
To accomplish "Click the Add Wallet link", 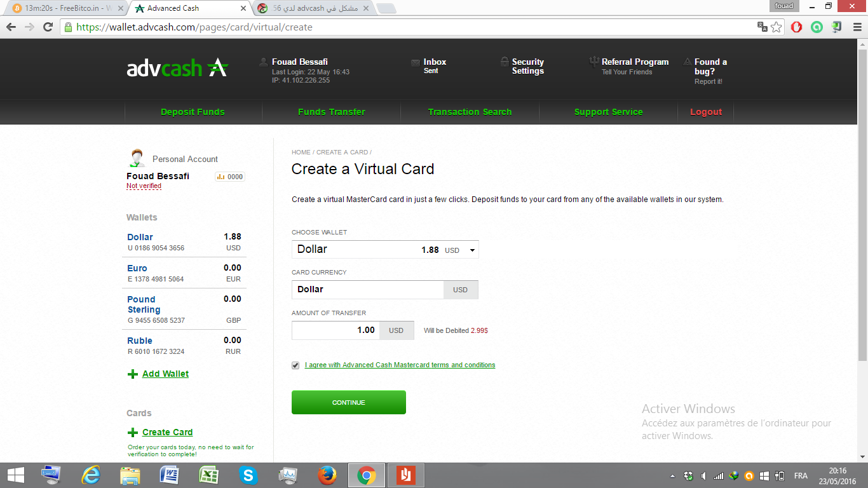I will pyautogui.click(x=165, y=374).
